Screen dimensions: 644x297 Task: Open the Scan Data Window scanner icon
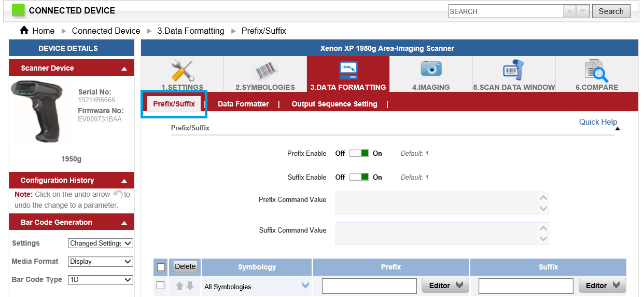coord(514,70)
